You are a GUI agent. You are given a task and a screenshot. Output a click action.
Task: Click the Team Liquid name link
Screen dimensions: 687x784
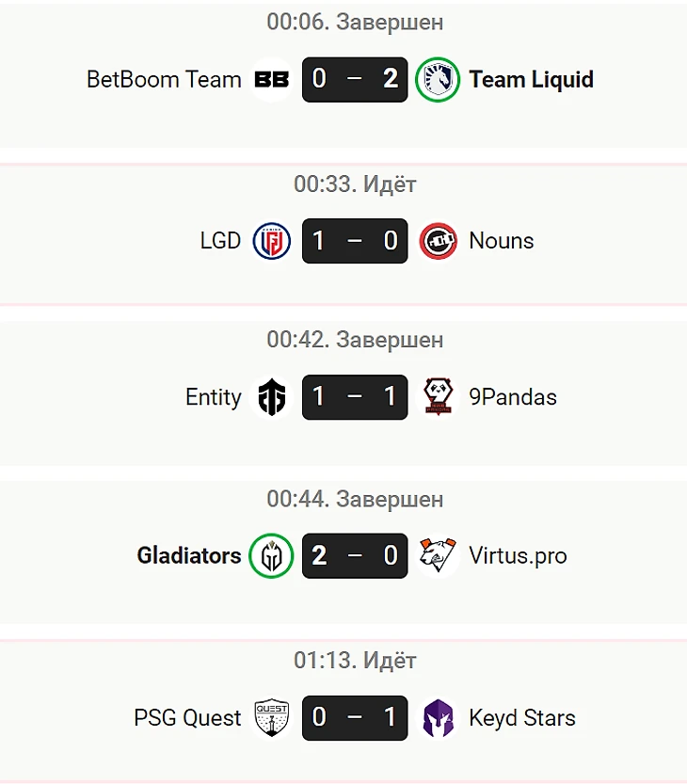[531, 80]
